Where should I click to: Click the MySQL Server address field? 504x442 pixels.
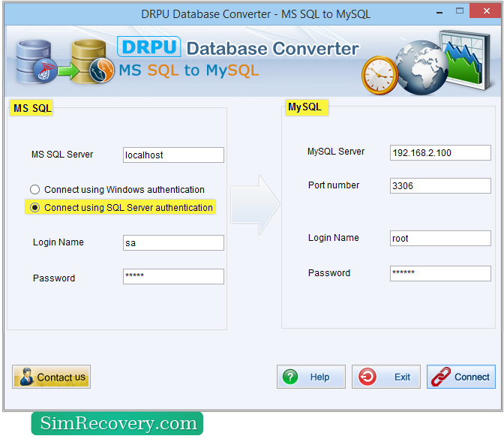click(440, 152)
